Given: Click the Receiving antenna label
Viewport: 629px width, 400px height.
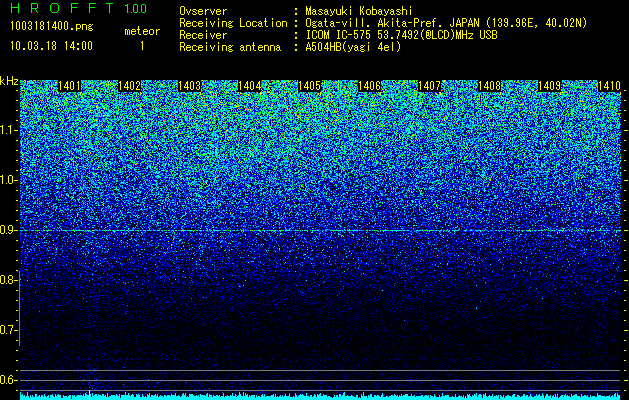Looking at the screenshot, I should [230, 47].
